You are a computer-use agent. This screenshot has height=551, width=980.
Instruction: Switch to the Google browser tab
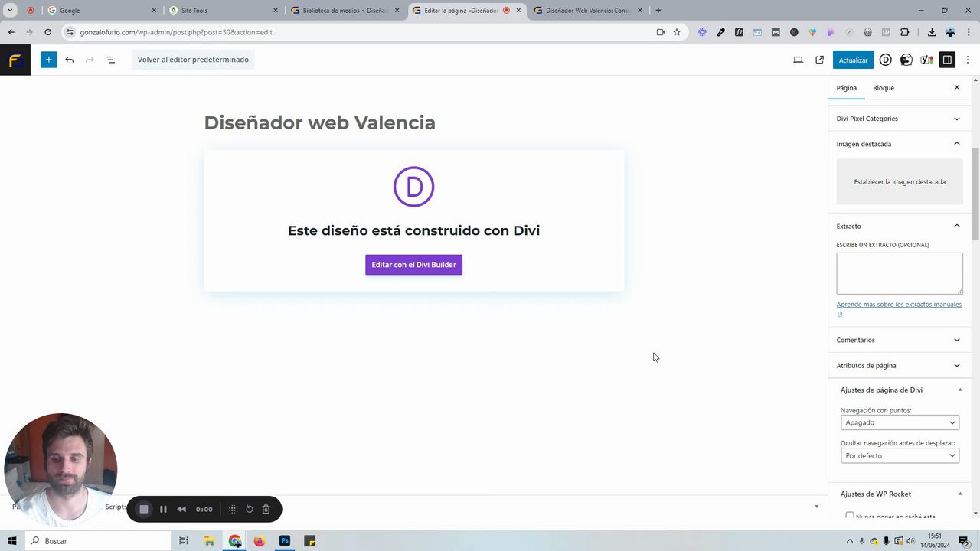pos(100,11)
